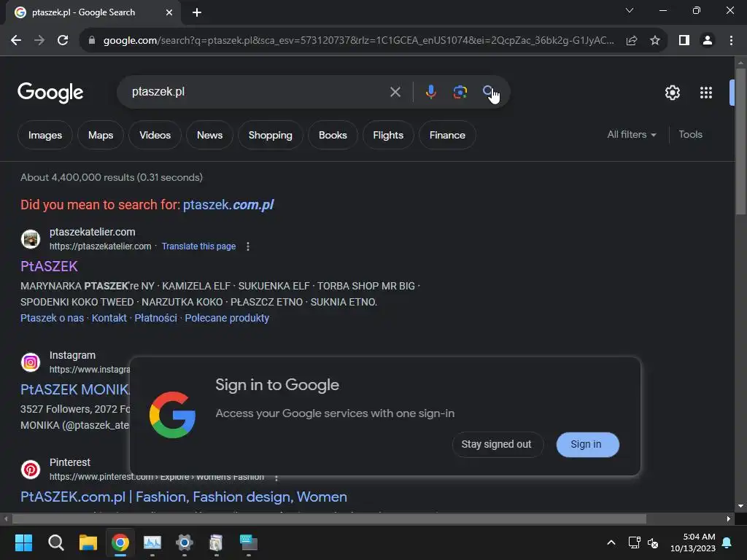
Task: Click Google logo to go home
Action: pos(50,93)
